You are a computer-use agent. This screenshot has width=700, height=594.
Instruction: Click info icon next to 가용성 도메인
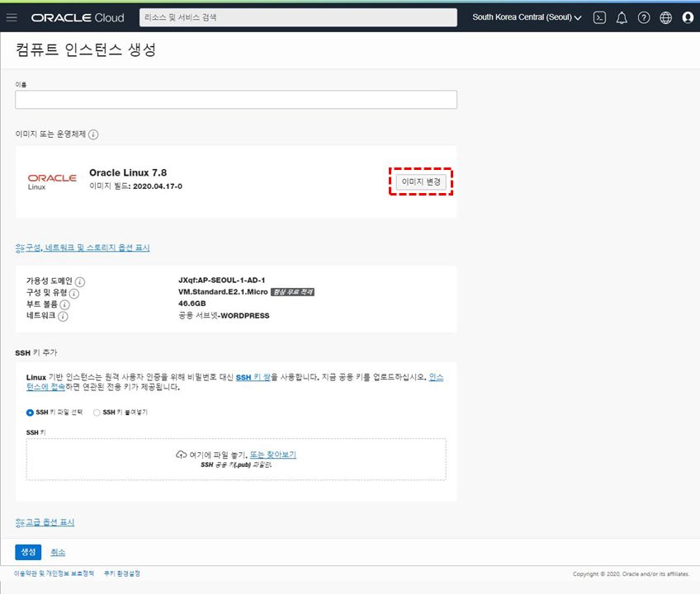80,281
